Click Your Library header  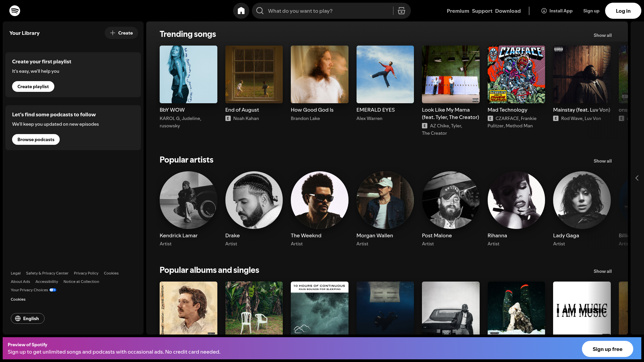[24, 33]
